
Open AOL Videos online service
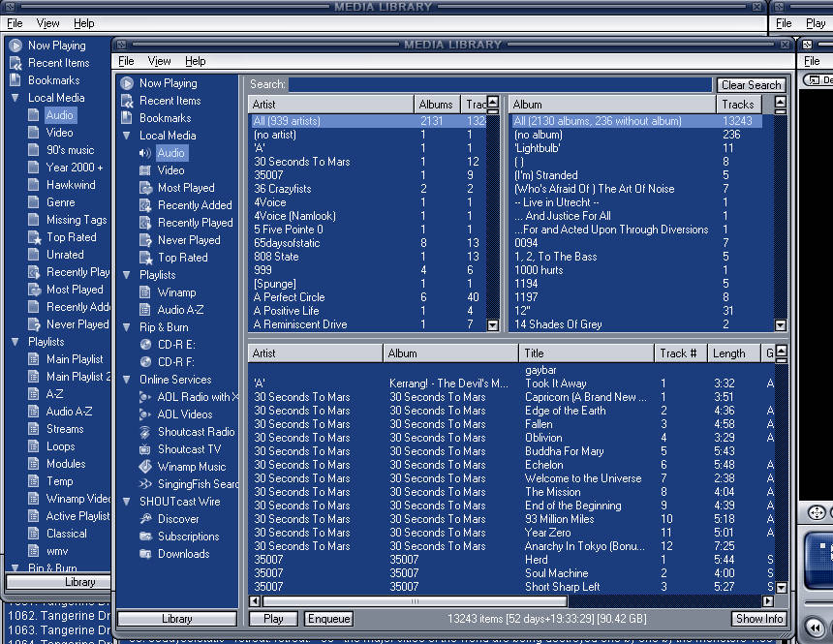click(x=185, y=414)
